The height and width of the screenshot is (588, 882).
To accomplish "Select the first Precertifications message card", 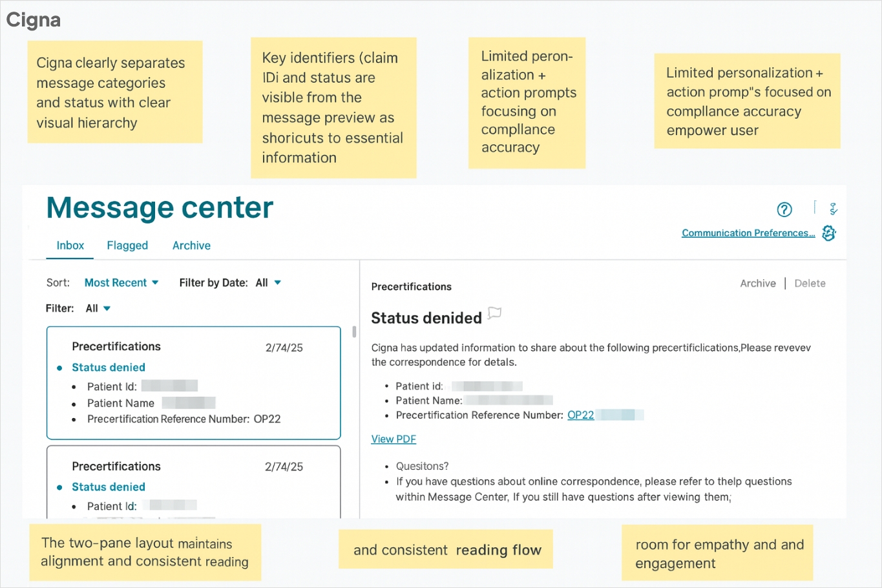I will 193,383.
